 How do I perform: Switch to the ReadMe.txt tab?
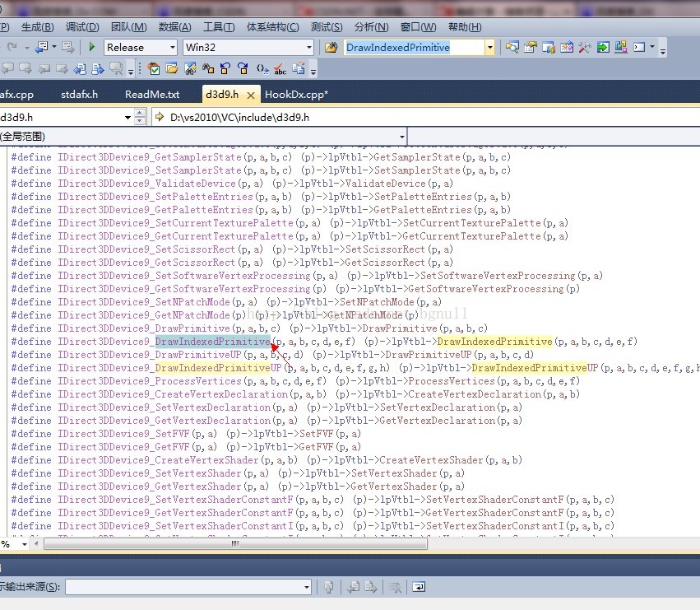152,95
